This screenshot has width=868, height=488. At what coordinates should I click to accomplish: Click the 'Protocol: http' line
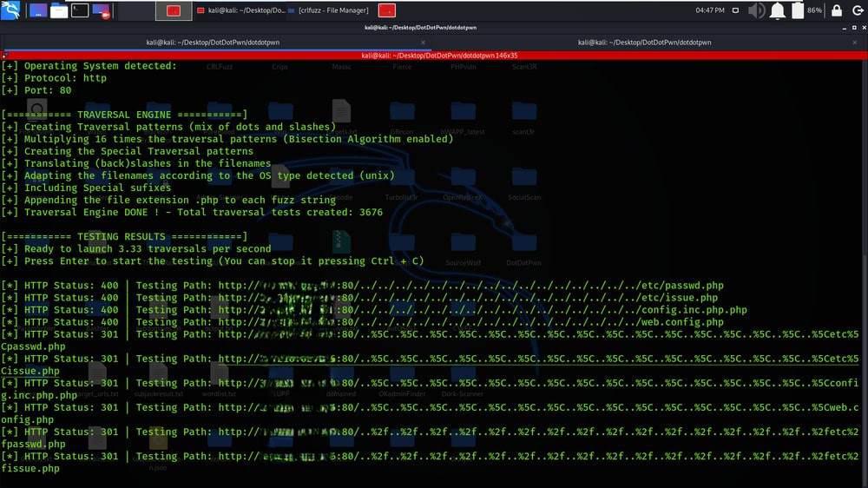point(54,78)
